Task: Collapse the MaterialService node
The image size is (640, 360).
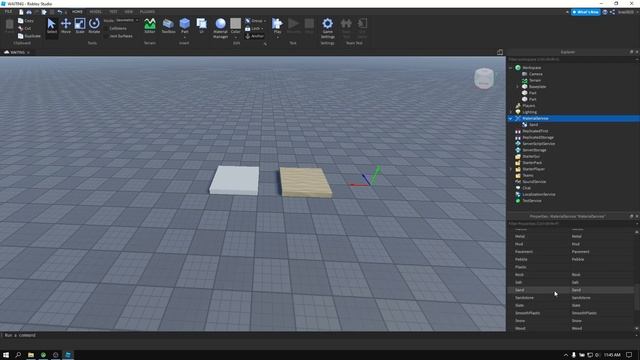Action: coord(511,118)
